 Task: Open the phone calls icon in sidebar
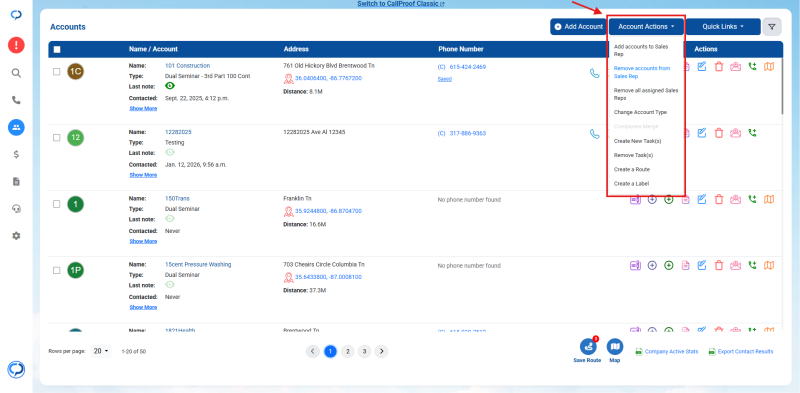tap(16, 100)
